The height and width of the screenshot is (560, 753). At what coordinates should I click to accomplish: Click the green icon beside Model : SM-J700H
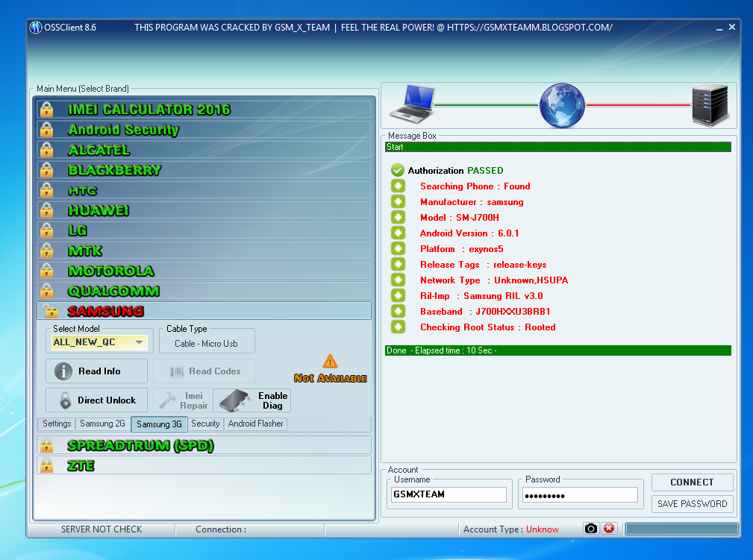398,218
